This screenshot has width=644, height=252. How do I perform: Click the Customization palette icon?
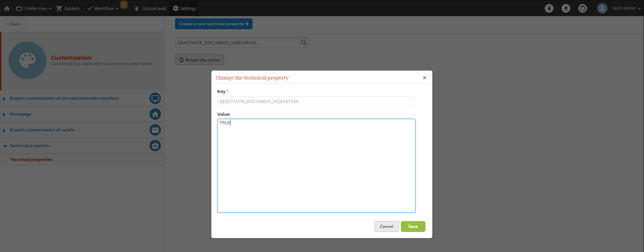pyautogui.click(x=27, y=60)
